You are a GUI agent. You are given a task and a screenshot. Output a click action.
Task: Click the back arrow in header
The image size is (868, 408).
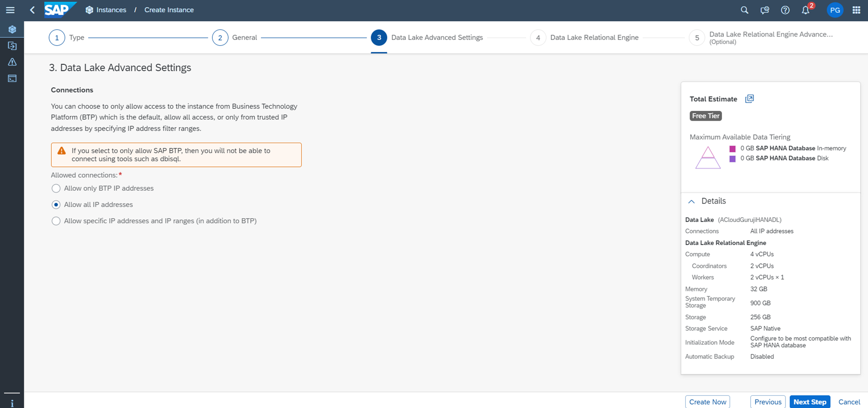[32, 10]
